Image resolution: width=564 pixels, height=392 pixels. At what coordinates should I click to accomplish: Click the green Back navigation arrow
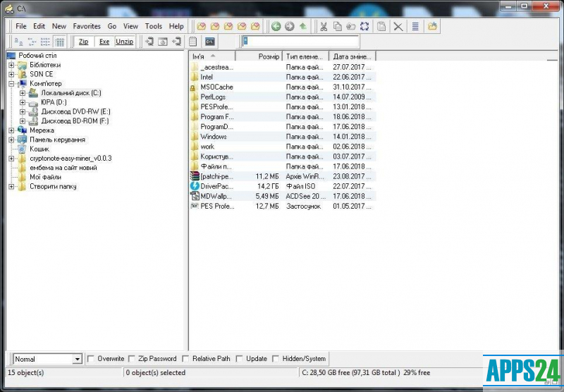point(276,26)
